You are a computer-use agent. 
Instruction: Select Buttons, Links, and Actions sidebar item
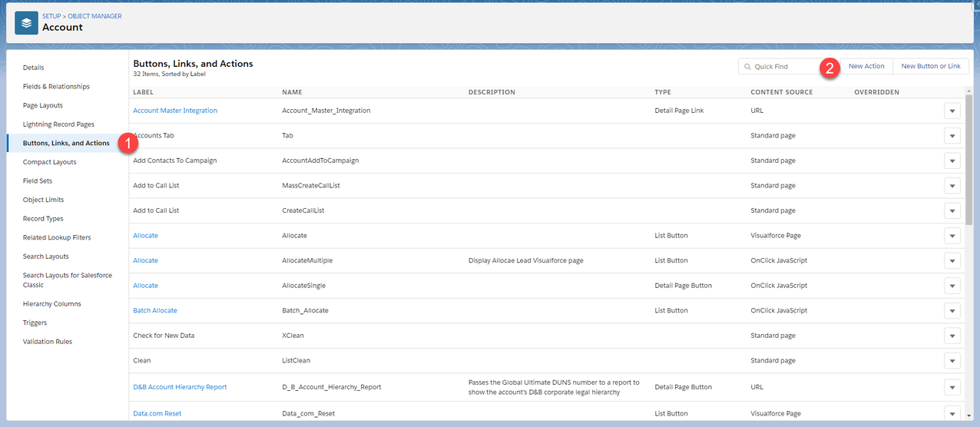click(66, 143)
